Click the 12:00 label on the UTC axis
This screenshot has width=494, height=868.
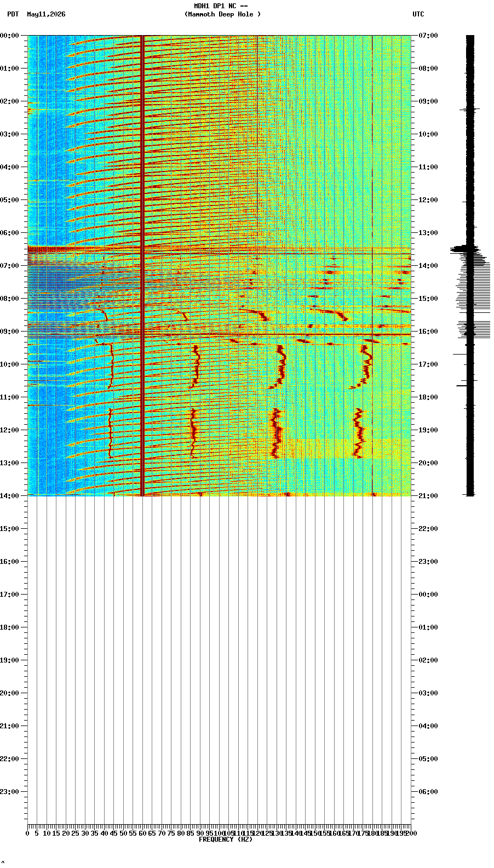pos(428,200)
